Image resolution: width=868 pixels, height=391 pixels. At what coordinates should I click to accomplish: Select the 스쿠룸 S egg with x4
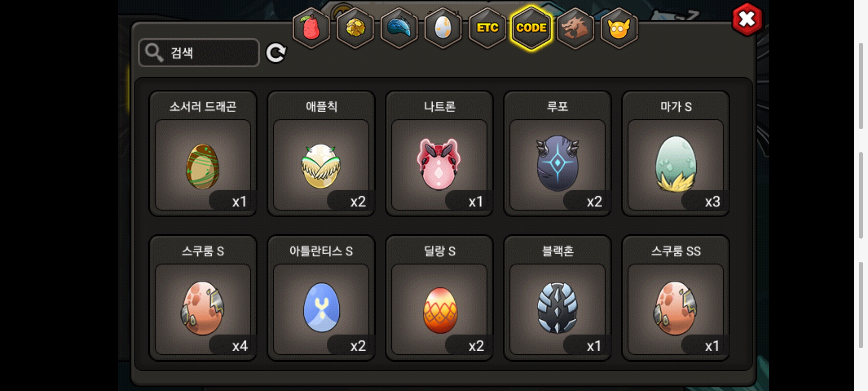tap(203, 298)
